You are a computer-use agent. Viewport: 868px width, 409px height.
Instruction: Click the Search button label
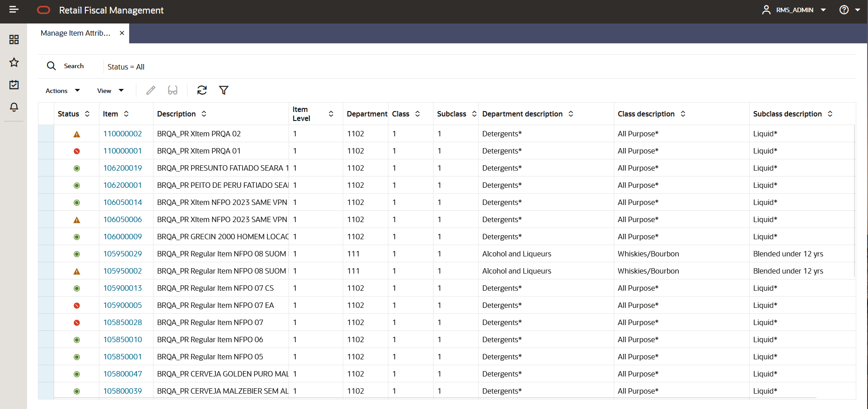coord(74,66)
